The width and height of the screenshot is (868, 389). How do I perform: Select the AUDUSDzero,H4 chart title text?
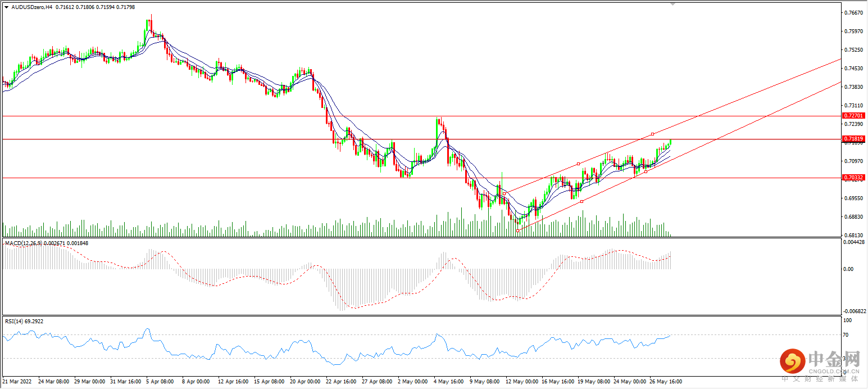pyautogui.click(x=32, y=6)
